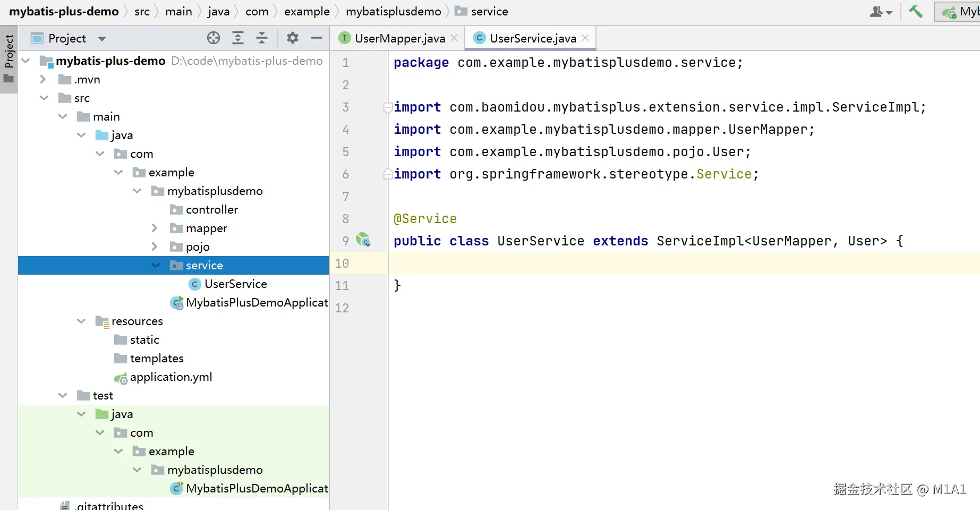Collapse the main com package
Image resolution: width=980 pixels, height=510 pixels.
(100, 154)
